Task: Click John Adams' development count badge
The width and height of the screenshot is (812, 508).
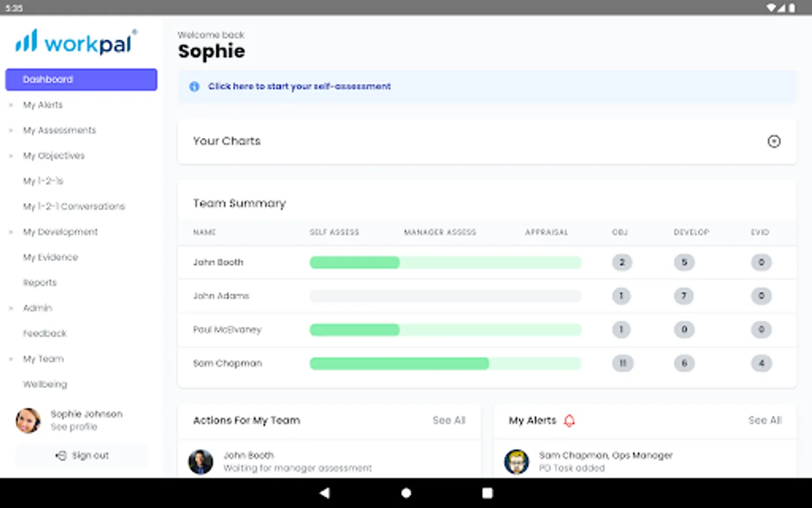Action: click(x=684, y=296)
